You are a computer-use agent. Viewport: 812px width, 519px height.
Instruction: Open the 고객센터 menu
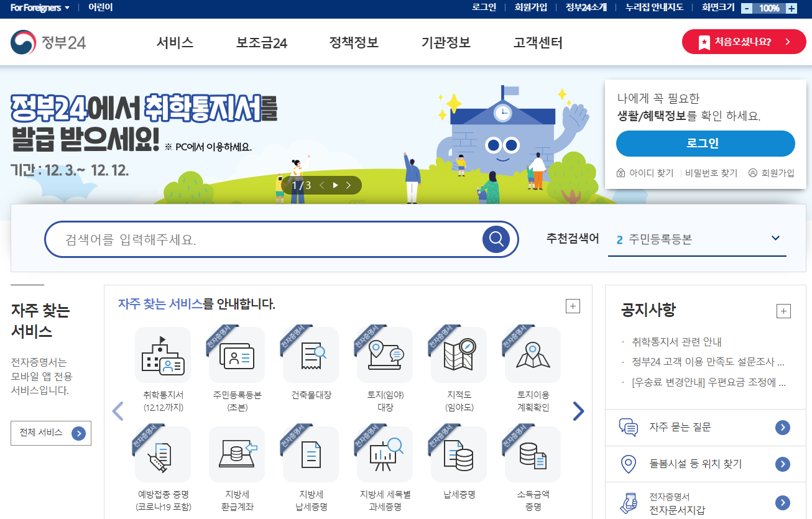point(538,43)
